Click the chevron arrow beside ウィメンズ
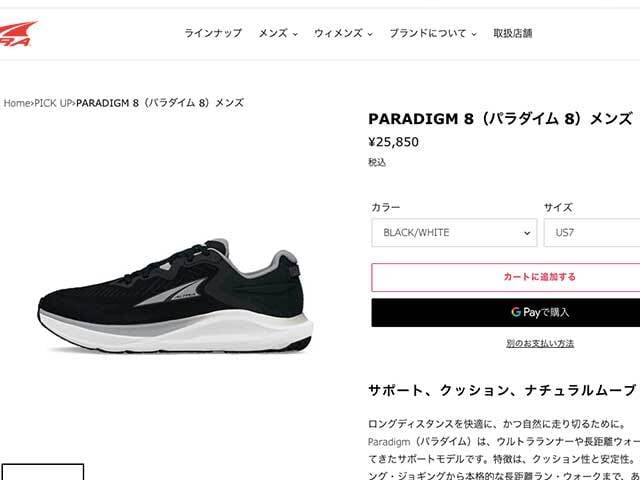 click(370, 34)
